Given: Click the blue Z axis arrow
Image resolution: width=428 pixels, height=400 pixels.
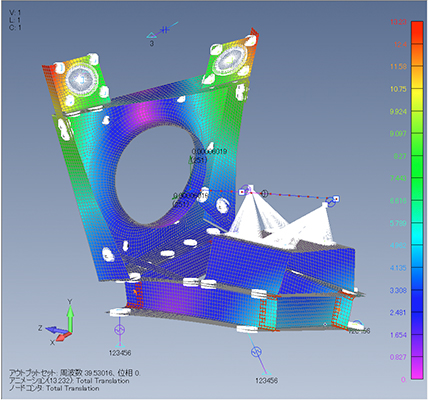Looking at the screenshot, I should [55, 330].
